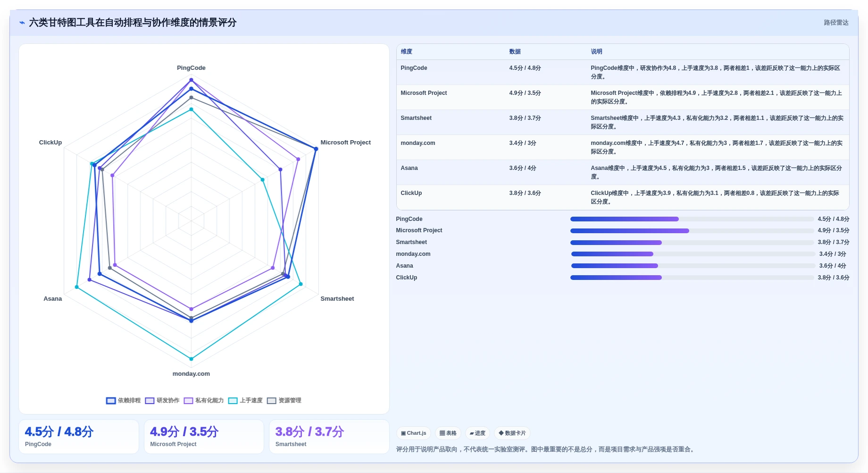Click the 维度 column header
The image size is (868, 473).
(407, 51)
